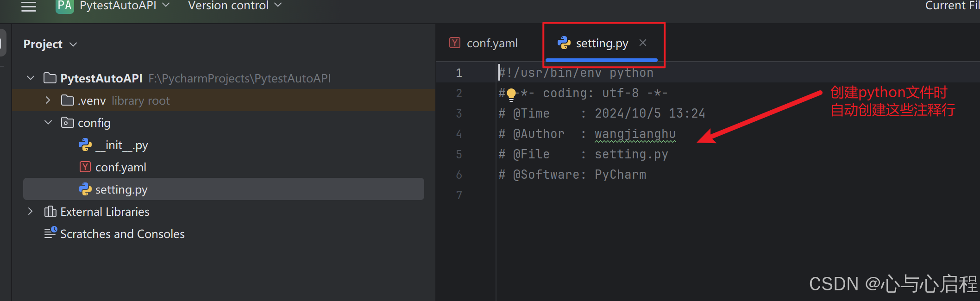Image resolution: width=980 pixels, height=301 pixels.
Task: Click line number 3 in the gutter
Action: pyautogui.click(x=459, y=113)
